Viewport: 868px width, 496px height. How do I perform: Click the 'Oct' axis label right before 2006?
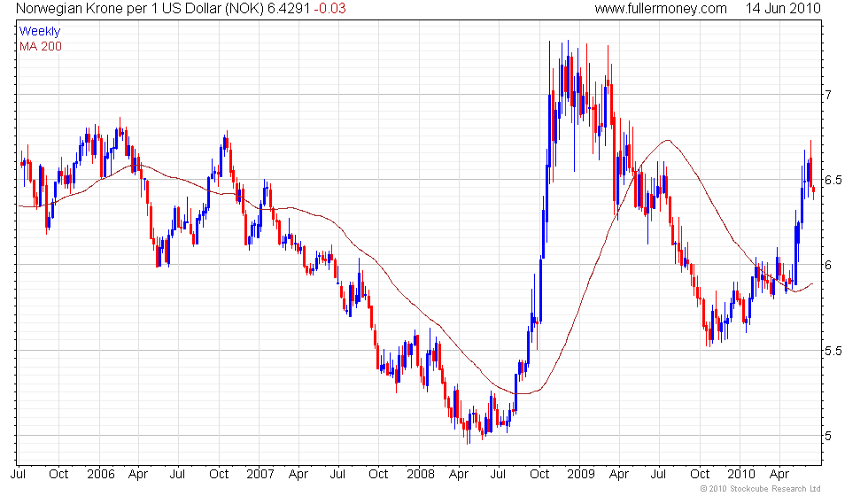coord(58,475)
